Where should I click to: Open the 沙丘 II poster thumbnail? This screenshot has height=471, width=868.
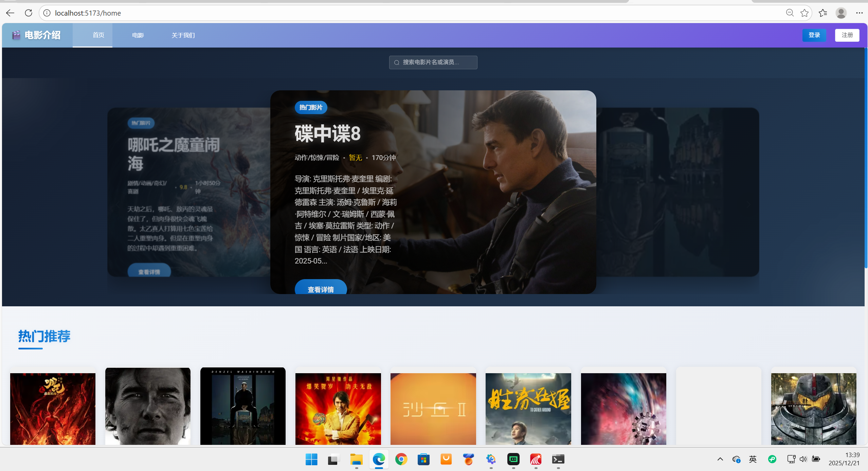433,409
